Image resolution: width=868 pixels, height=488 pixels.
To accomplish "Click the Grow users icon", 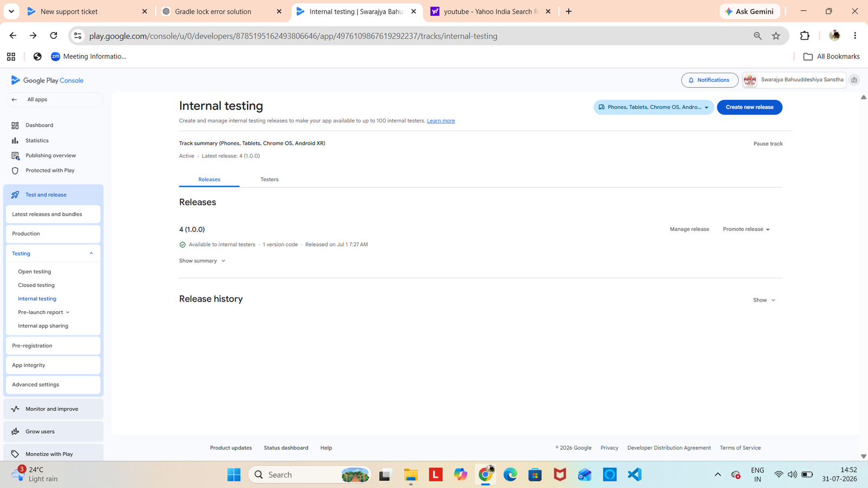I will (x=15, y=432).
